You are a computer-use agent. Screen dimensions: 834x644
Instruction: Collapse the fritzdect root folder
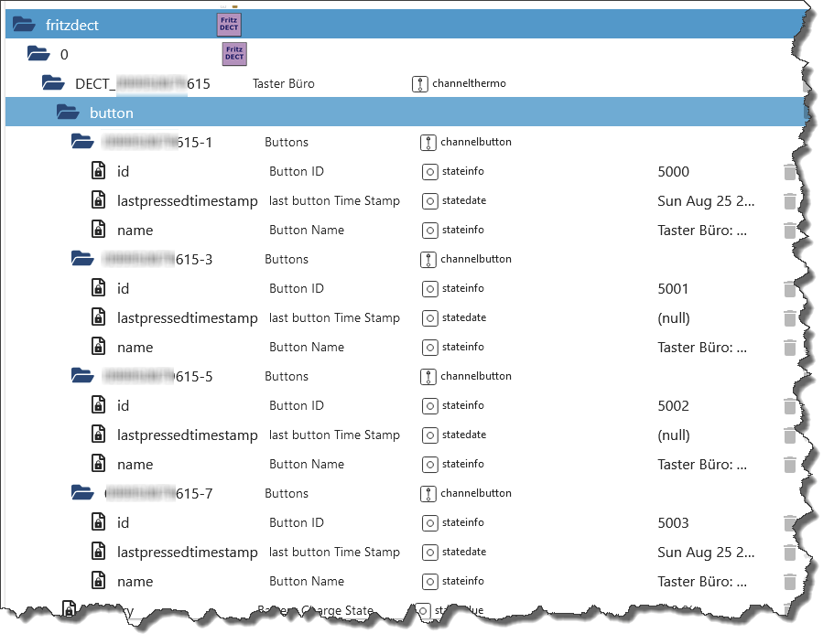[x=24, y=25]
